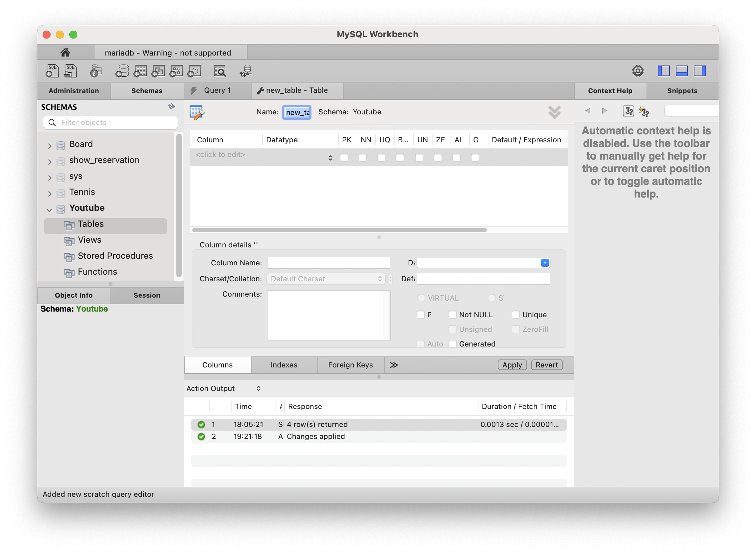Click the column grid horizontal scrollbar
Screen dimensions: 756x552
(x=340, y=230)
